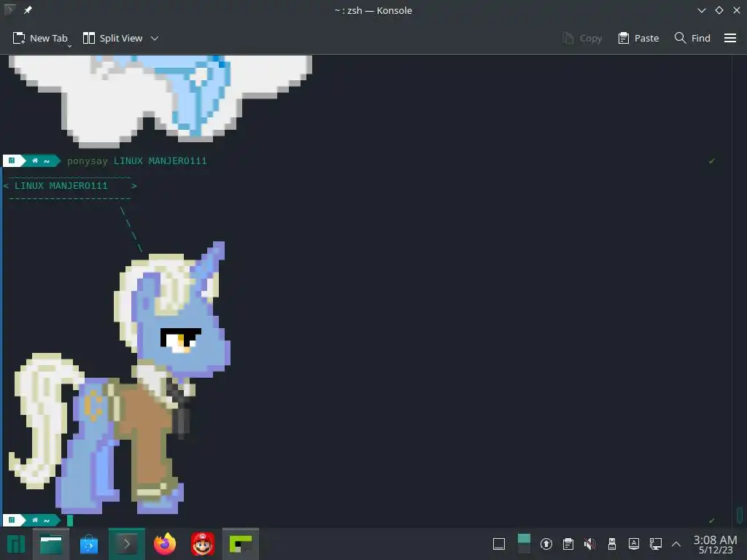Click the Konsole app icon in title bar
747x560 pixels.
point(9,9)
